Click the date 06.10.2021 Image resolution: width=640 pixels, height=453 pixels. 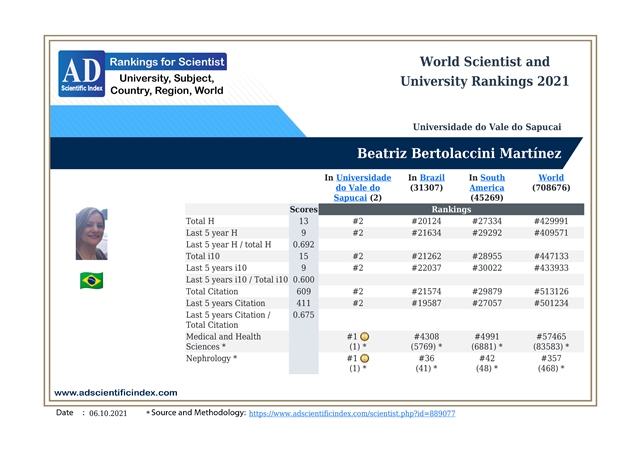coord(108,413)
